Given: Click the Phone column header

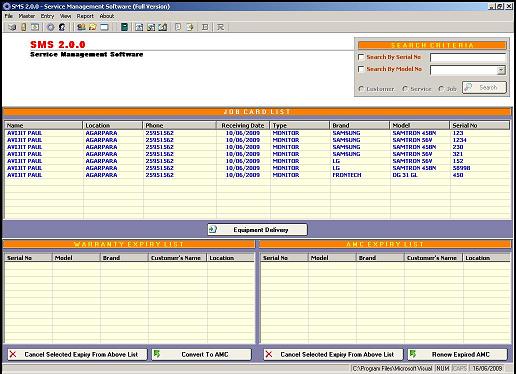Looking at the screenshot, I should coord(179,125).
